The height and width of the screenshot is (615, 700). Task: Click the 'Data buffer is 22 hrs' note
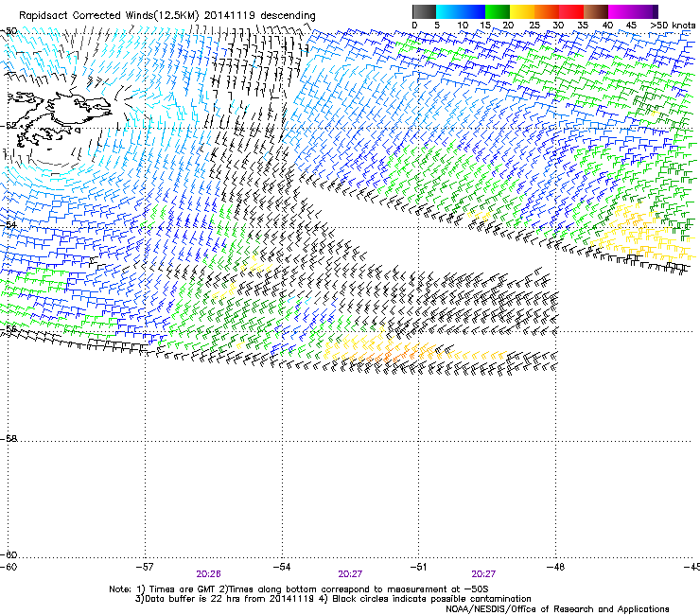pos(225,599)
